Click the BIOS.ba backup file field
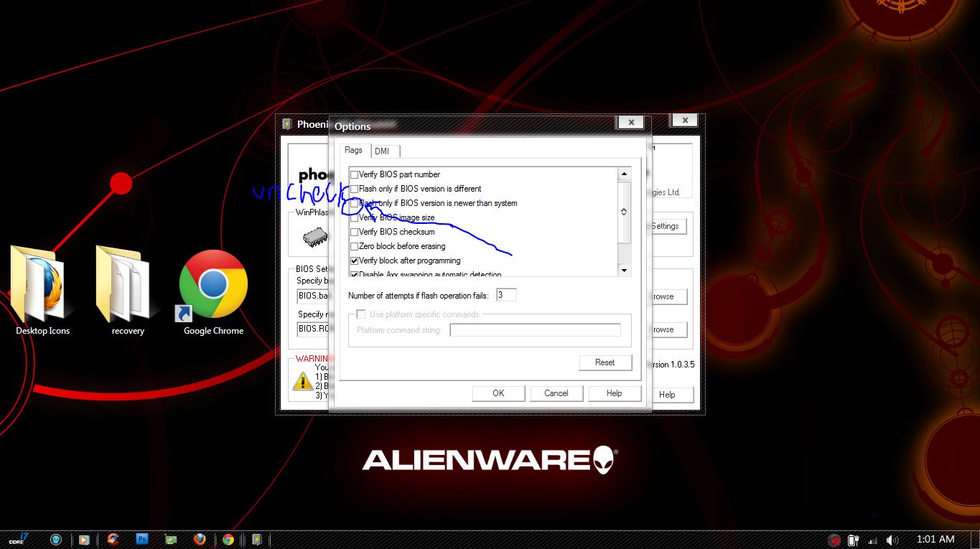The width and height of the screenshot is (980, 549). [x=313, y=296]
